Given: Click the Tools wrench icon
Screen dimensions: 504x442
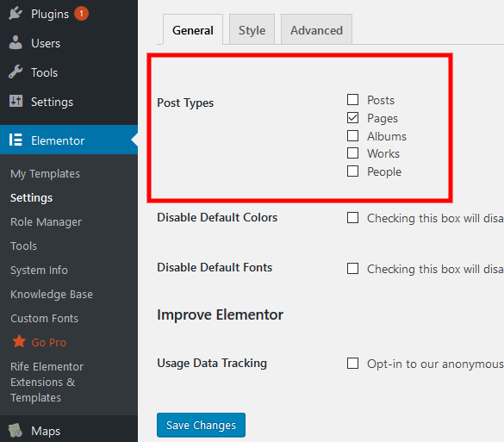Looking at the screenshot, I should [x=16, y=72].
